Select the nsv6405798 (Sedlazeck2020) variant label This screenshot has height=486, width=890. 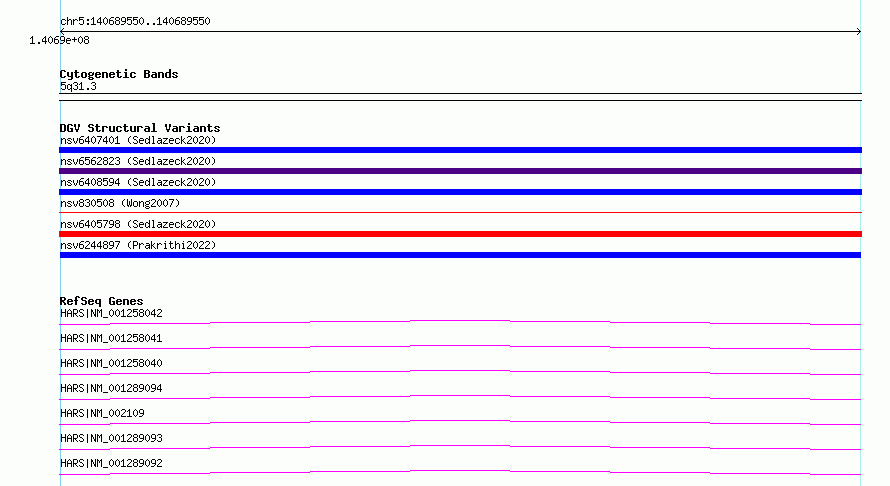point(138,224)
